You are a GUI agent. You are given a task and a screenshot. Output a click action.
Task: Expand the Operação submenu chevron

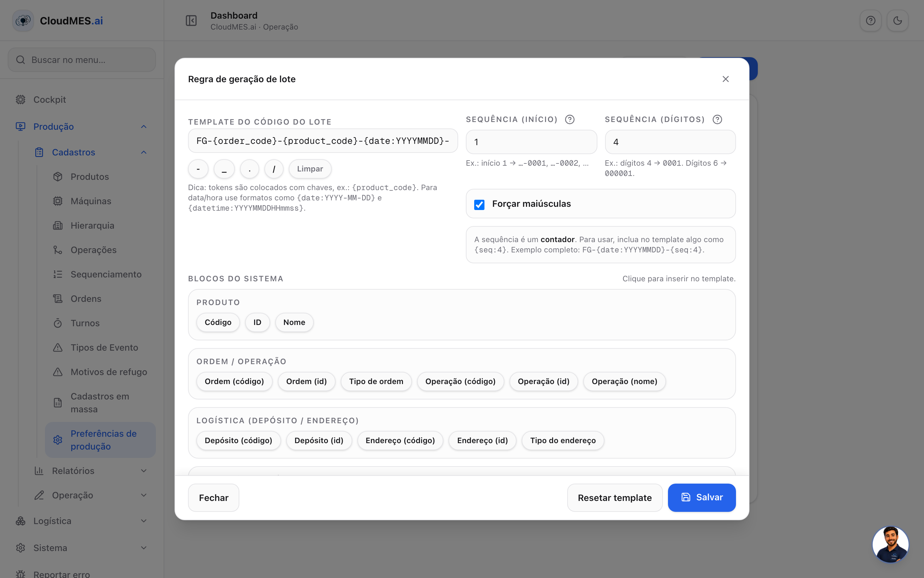point(143,495)
